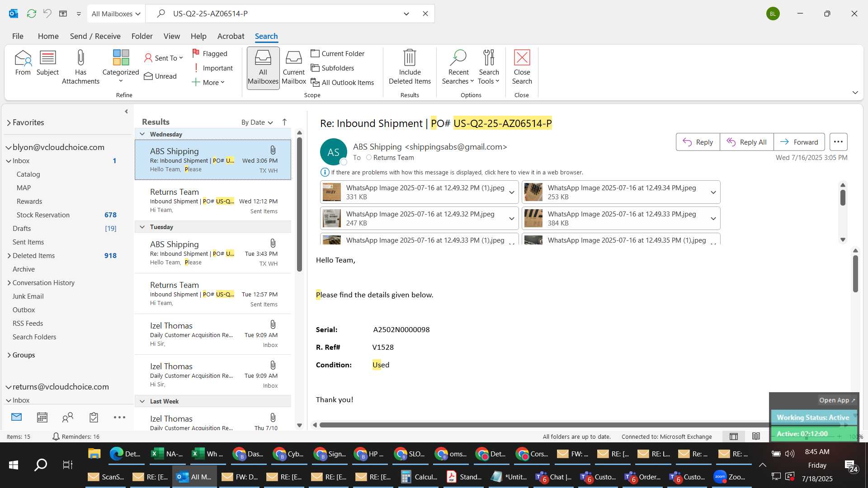Switch to Calendar view icon
Screen dimensions: 868x488
click(x=42, y=418)
